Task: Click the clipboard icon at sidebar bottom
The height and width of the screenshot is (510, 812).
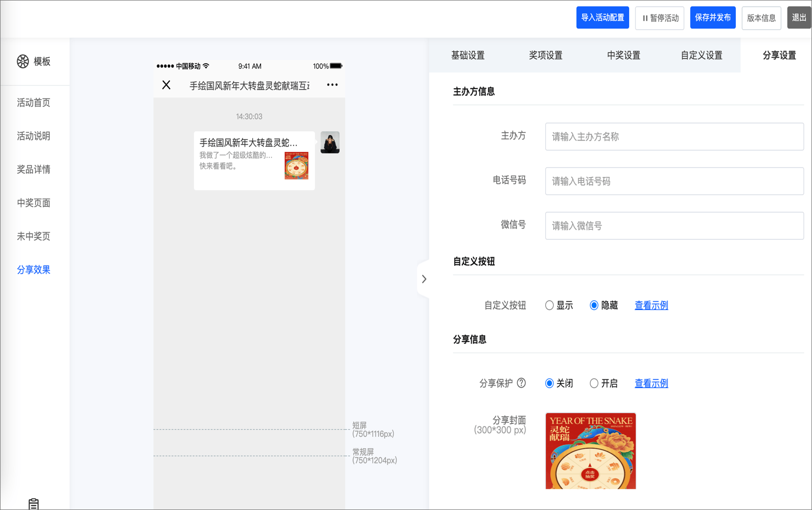Action: tap(34, 503)
